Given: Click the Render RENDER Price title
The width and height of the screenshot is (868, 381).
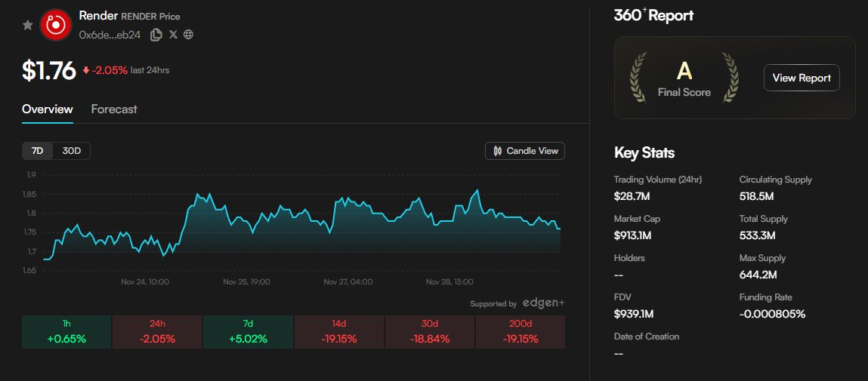Looking at the screenshot, I should [x=129, y=16].
